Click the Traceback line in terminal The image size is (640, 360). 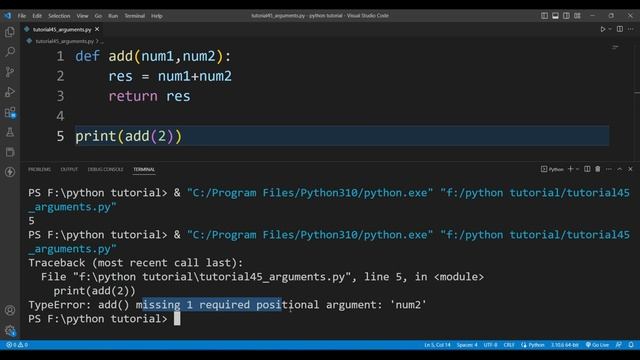pyautogui.click(x=136, y=263)
